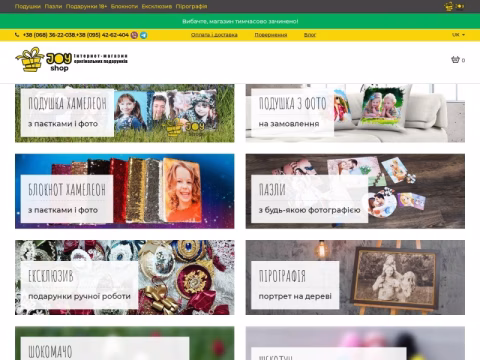Open the Блог link
Viewport: 480px width, 360px height.
(310, 35)
